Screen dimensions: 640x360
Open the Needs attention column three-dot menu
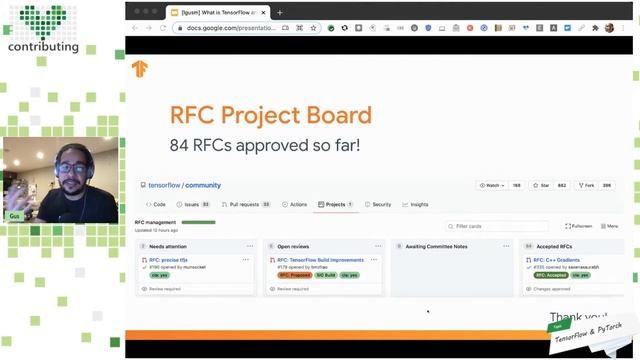250,246
